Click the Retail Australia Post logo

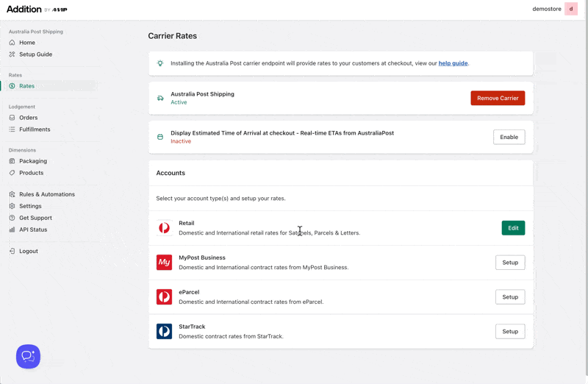point(164,228)
